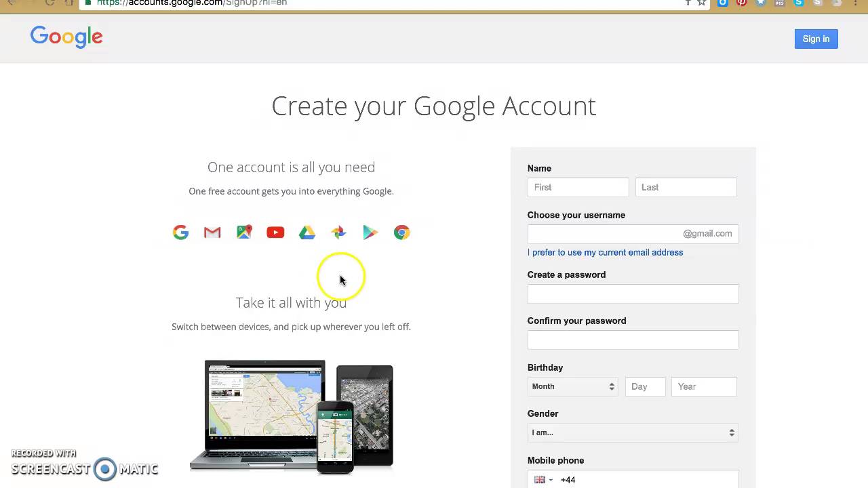This screenshot has height=488, width=868.
Task: Click the birthday Day field
Action: click(x=645, y=386)
